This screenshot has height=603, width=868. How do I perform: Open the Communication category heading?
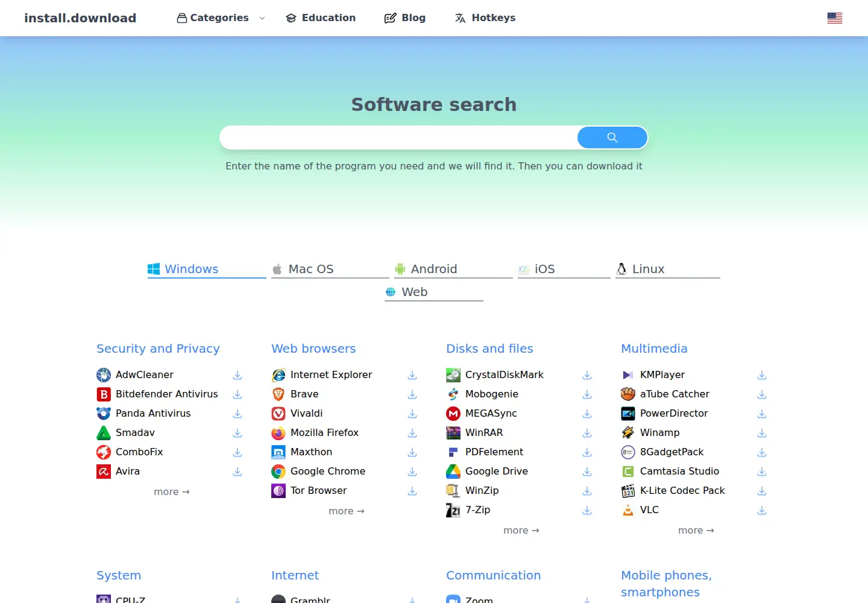[493, 575]
